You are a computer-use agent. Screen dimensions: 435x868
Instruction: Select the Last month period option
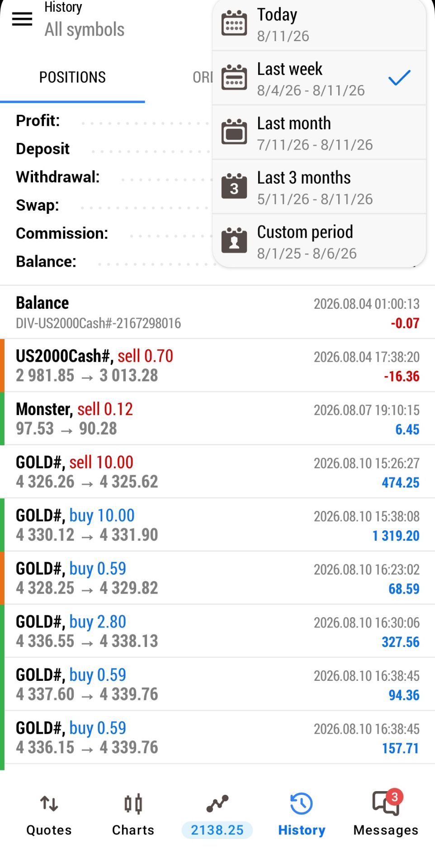(x=319, y=132)
